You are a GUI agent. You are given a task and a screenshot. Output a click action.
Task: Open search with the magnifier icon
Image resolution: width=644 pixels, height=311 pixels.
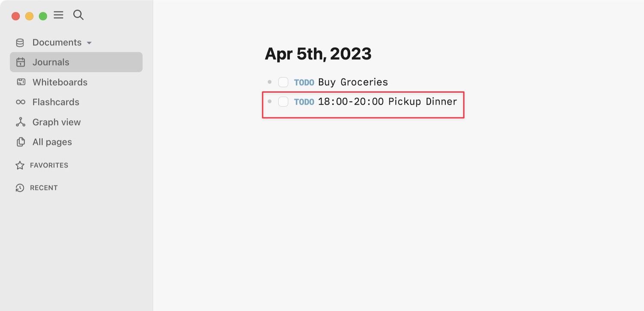[x=78, y=15]
